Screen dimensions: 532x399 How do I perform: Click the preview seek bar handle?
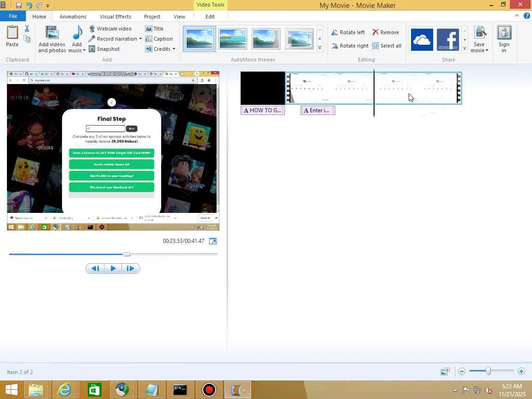[x=126, y=254]
